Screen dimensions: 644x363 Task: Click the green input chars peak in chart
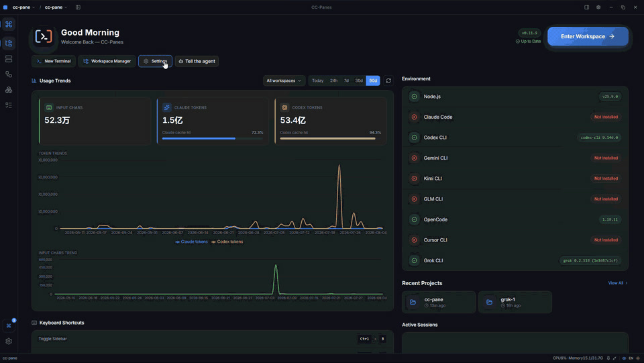pyautogui.click(x=276, y=266)
